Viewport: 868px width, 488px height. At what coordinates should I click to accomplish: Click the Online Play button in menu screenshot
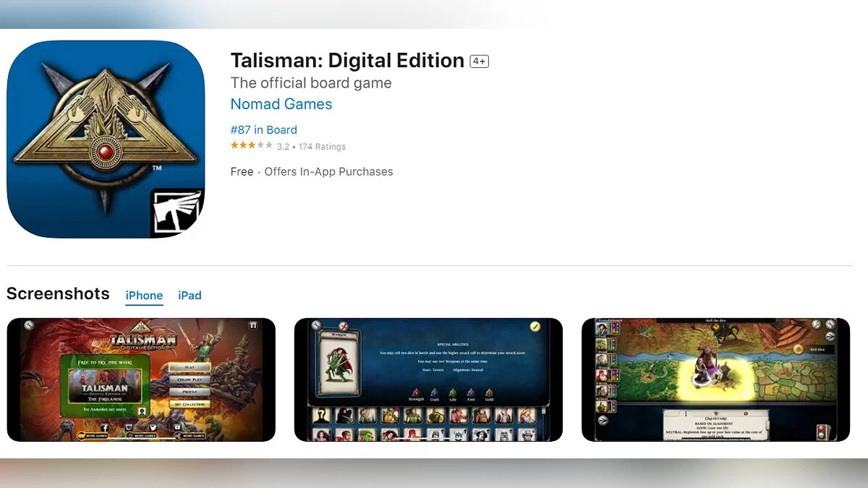coord(190,380)
